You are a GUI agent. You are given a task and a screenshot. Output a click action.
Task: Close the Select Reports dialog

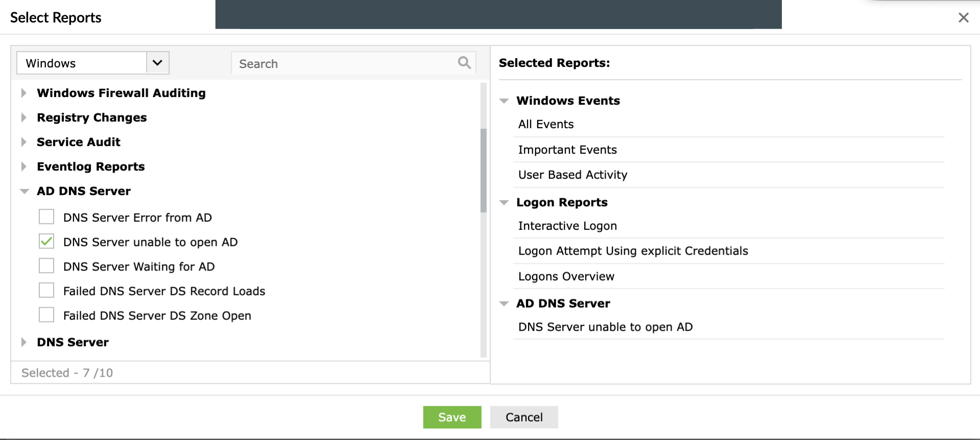[963, 18]
